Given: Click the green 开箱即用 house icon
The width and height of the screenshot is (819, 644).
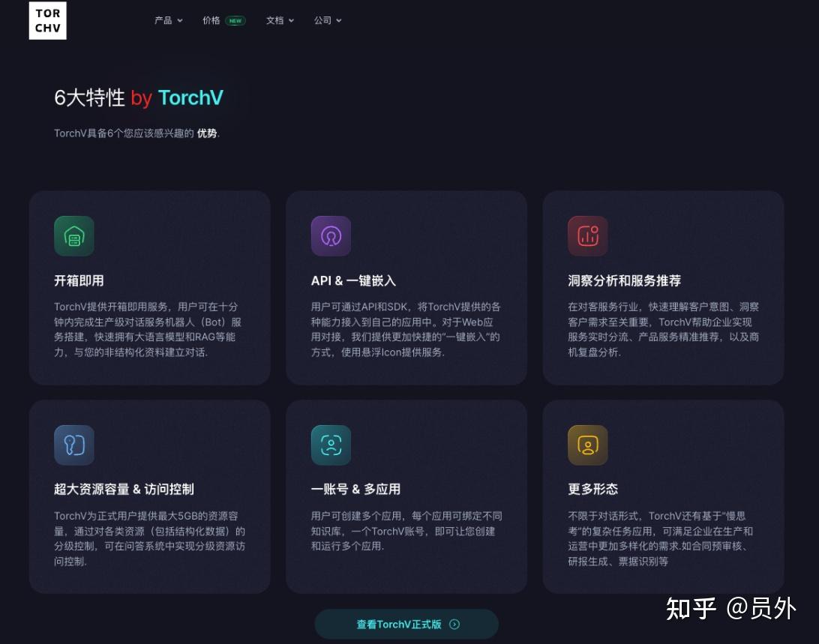Looking at the screenshot, I should (x=74, y=236).
